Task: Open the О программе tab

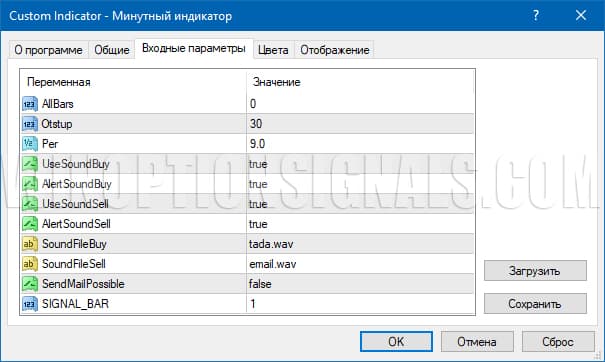Action: 48,50
